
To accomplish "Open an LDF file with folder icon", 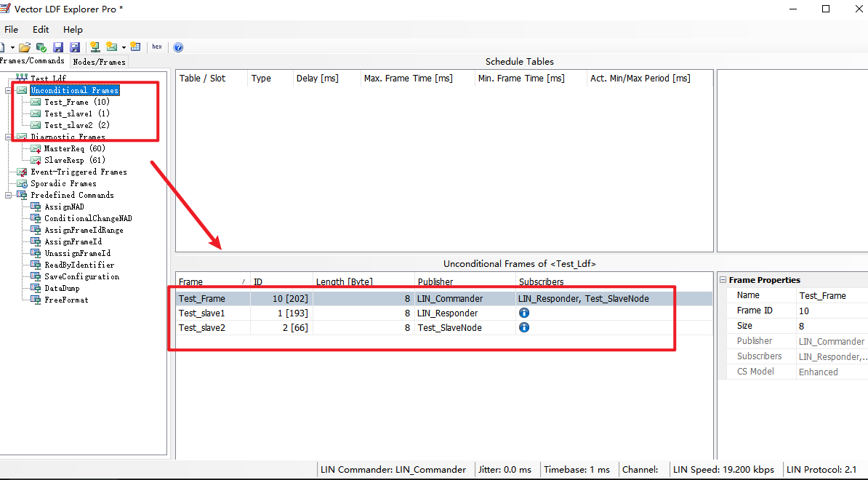I will tap(25, 47).
